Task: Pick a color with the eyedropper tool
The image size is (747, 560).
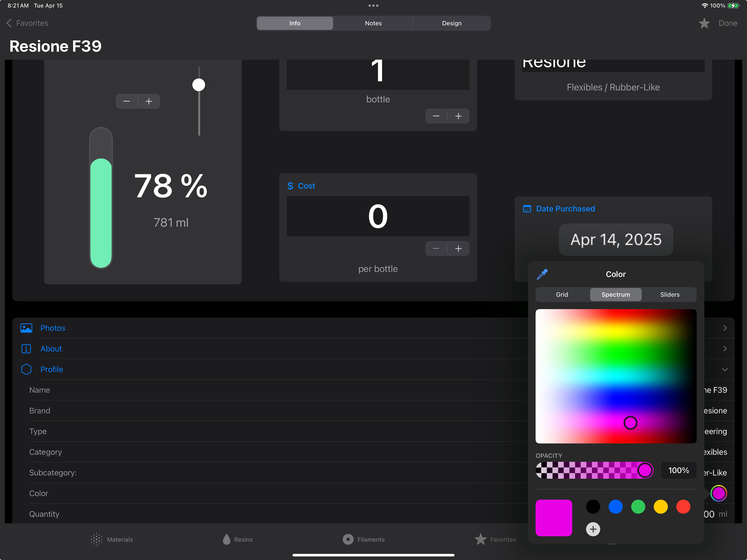Action: click(x=542, y=274)
